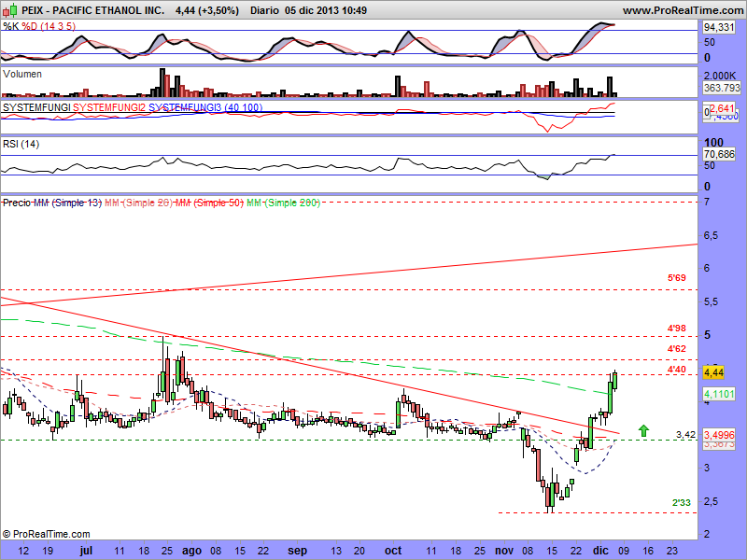The height and width of the screenshot is (560, 747).
Task: Click the blue "SYSTEMFUNGI3 (40 100)" label
Action: (205, 107)
